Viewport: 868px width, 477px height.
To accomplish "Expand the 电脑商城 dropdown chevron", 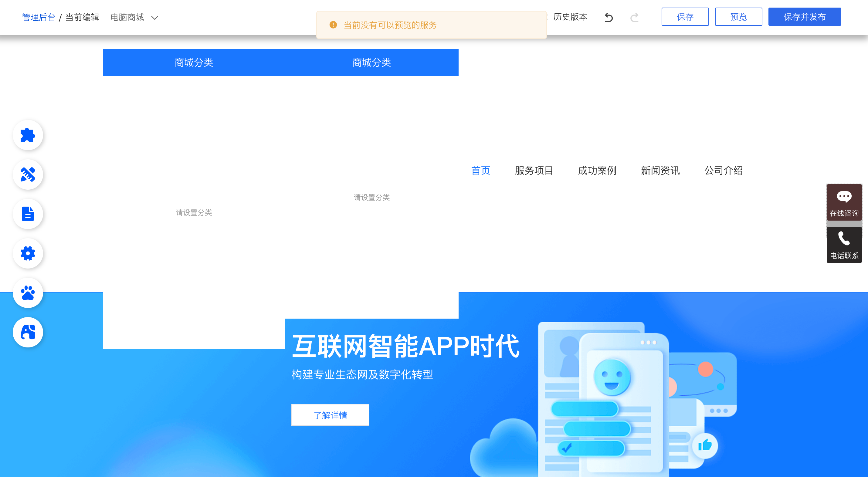I will point(155,18).
